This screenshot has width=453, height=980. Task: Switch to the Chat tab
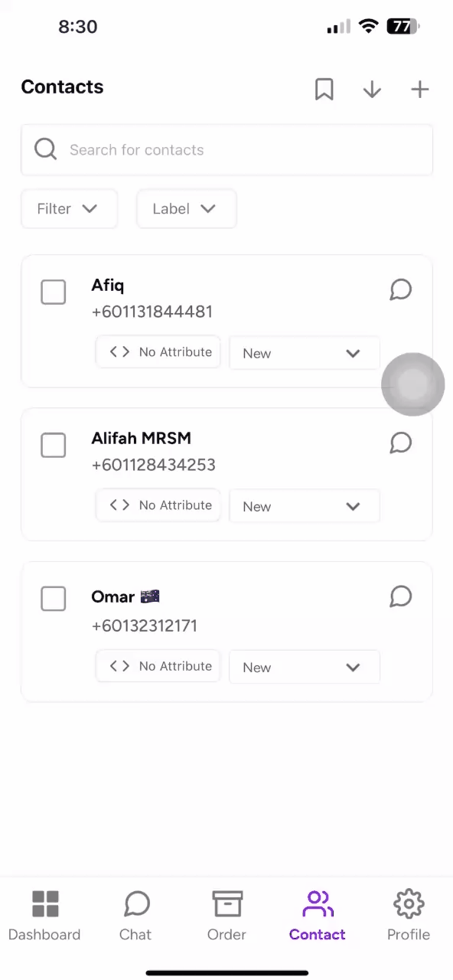pyautogui.click(x=135, y=916)
